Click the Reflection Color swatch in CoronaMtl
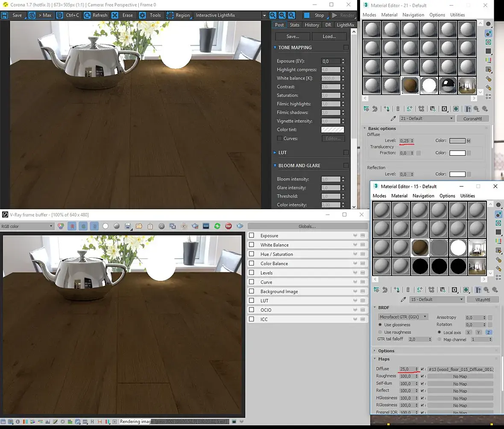Viewport: 504px width, 429px height. pyautogui.click(x=457, y=174)
